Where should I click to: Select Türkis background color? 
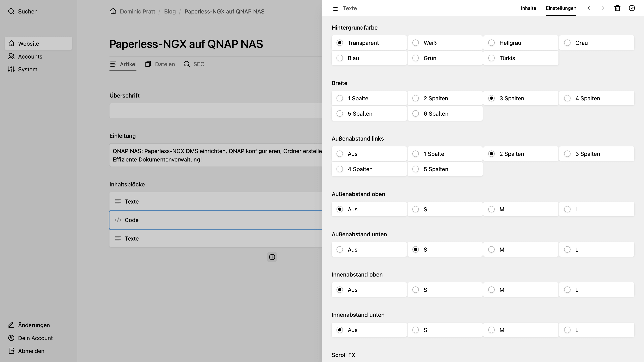pos(520,58)
